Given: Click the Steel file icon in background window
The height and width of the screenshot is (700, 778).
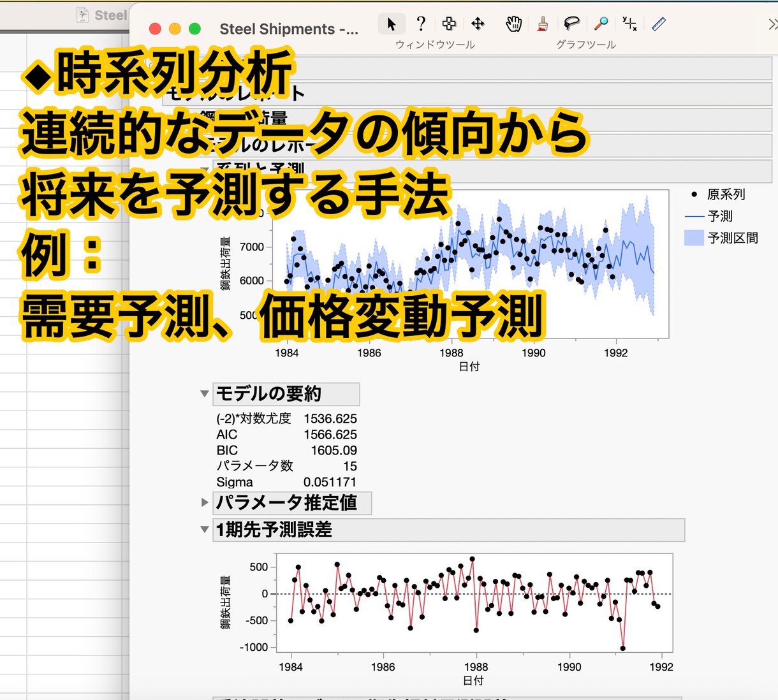Looking at the screenshot, I should [x=82, y=15].
